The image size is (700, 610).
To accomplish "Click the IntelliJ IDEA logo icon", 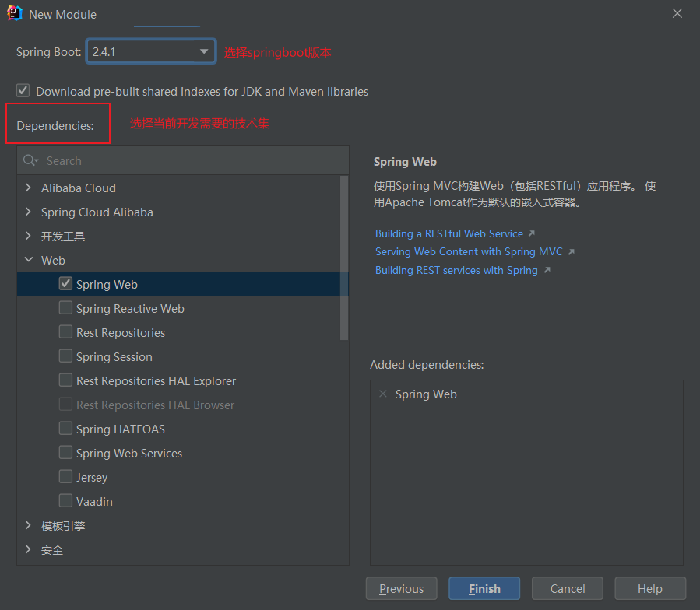I will 15,13.
